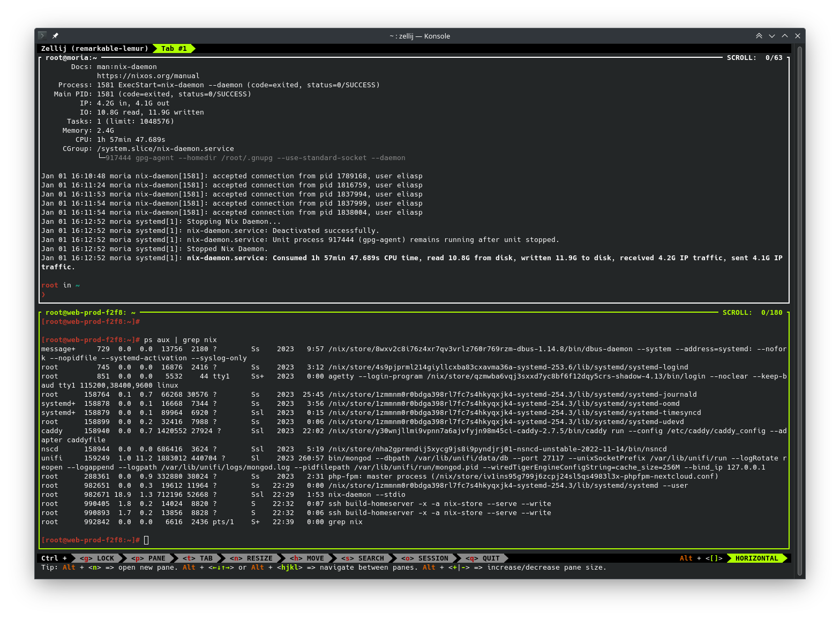The width and height of the screenshot is (840, 620).
Task: Click the bold nix-daemon.service Consumed summary line
Action: pos(412,262)
